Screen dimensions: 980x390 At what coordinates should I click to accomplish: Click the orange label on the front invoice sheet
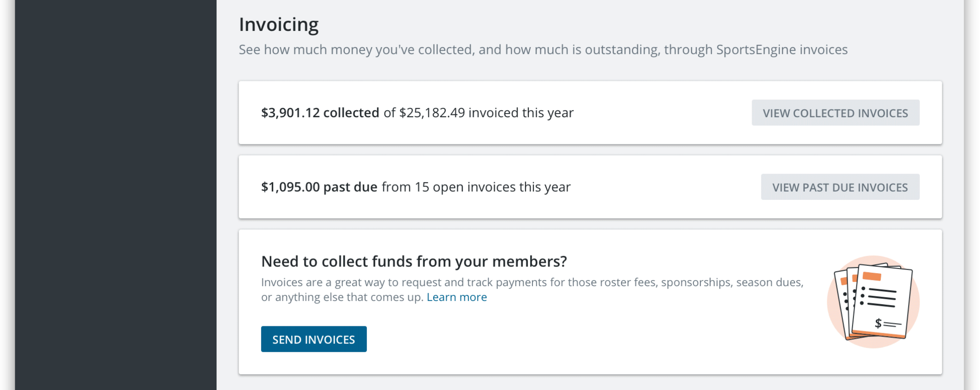pyautogui.click(x=872, y=276)
